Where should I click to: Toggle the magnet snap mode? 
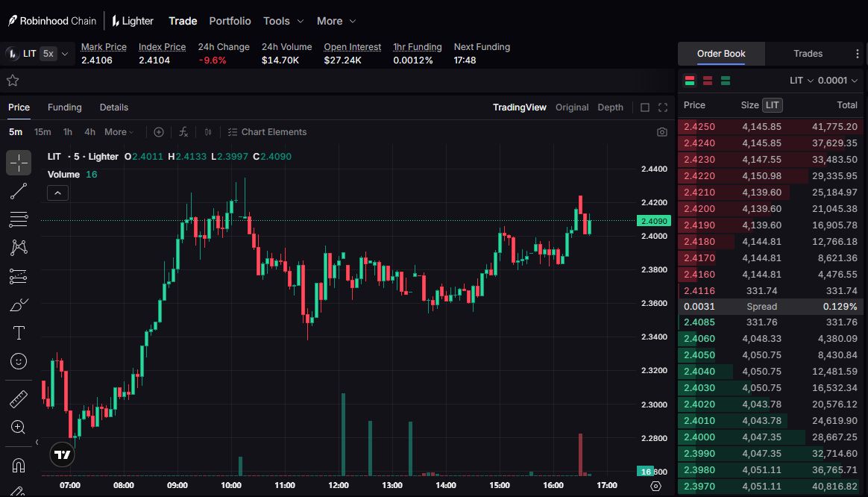point(18,466)
